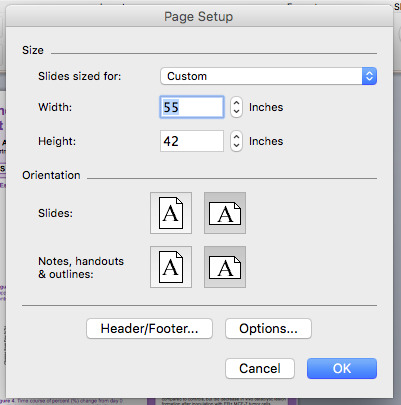Increase Width using the up stepper arrow
The height and width of the screenshot is (405, 401).
click(236, 102)
